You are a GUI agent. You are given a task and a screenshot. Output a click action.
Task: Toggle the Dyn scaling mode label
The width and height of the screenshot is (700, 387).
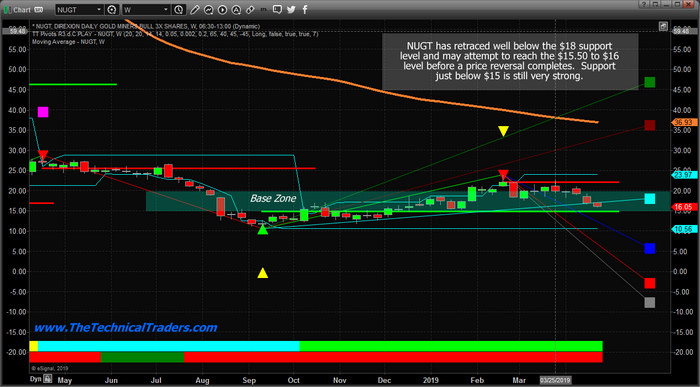pos(35,379)
